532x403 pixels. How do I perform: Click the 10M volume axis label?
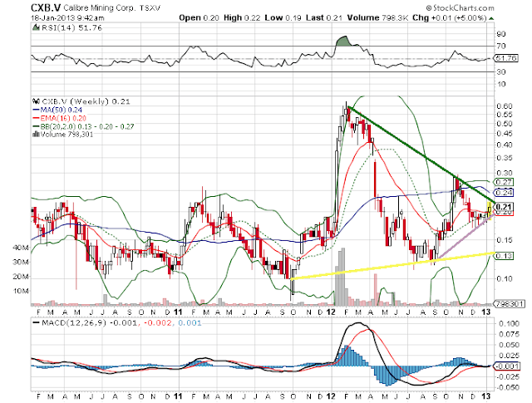21,291
